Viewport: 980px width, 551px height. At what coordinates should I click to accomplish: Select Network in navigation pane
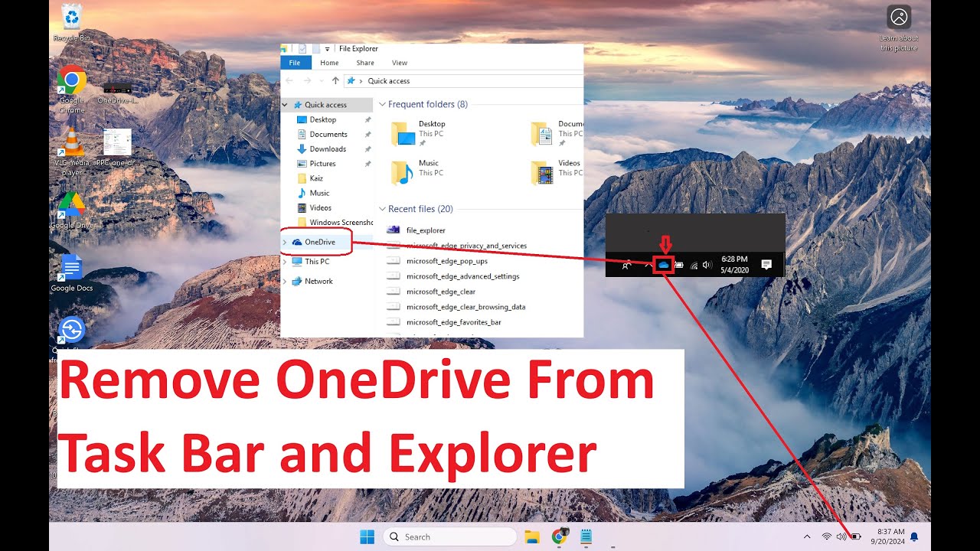tap(312, 282)
